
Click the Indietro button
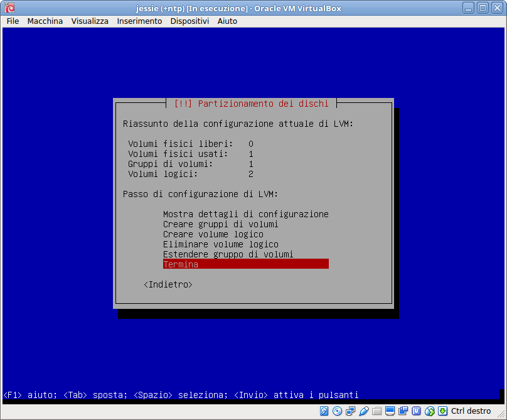point(168,284)
